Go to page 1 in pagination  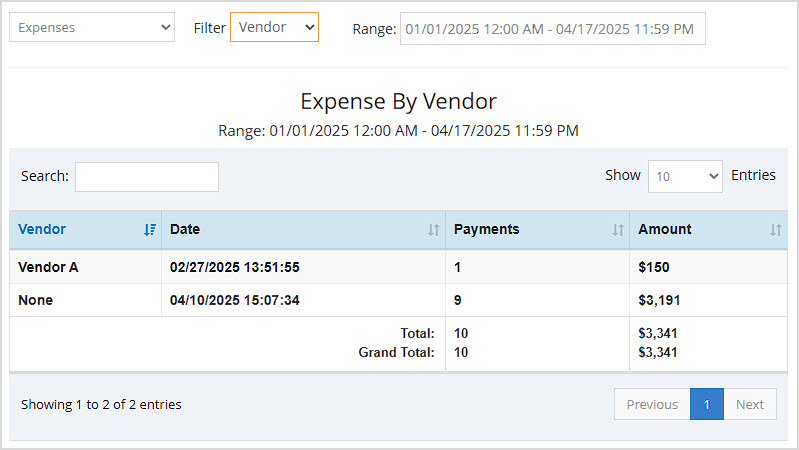[x=707, y=404]
